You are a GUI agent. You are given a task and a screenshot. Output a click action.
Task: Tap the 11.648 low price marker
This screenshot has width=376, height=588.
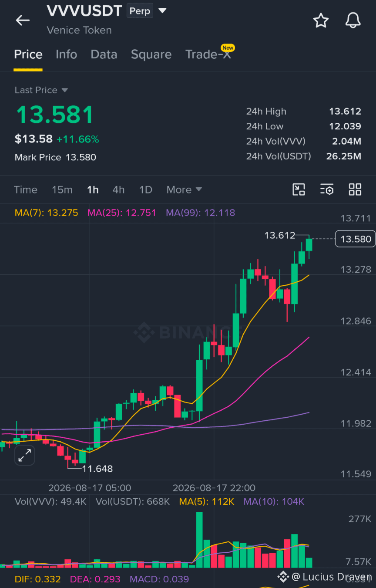pos(97,469)
